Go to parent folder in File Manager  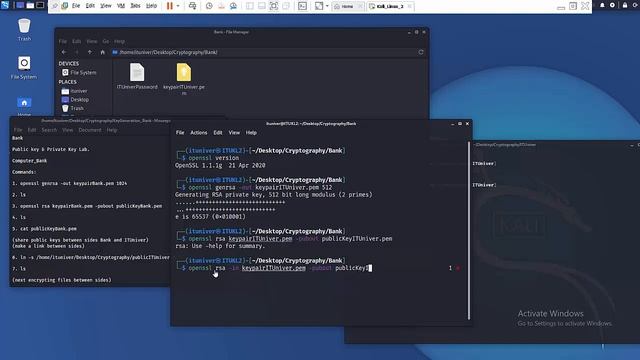[x=90, y=52]
